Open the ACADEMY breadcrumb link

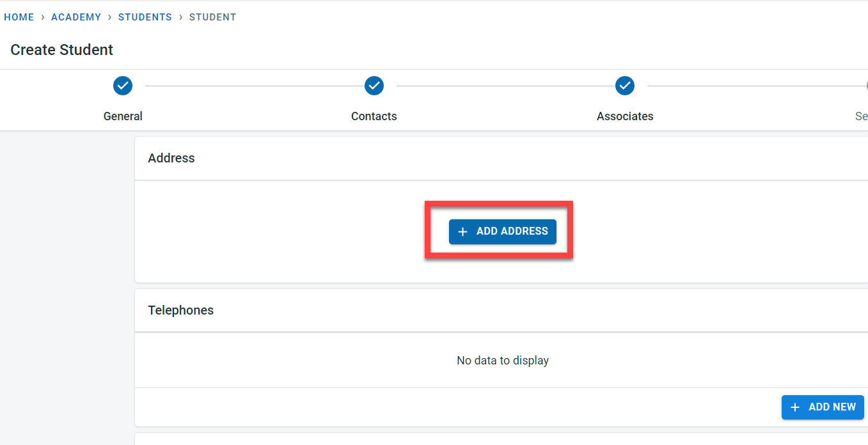point(76,17)
